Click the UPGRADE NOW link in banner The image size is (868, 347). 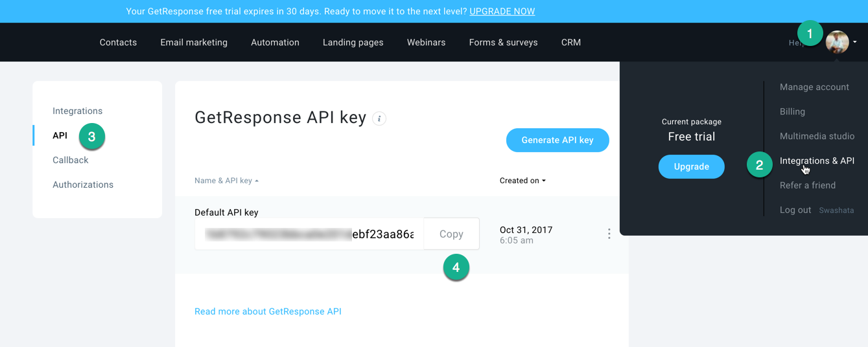click(x=502, y=12)
